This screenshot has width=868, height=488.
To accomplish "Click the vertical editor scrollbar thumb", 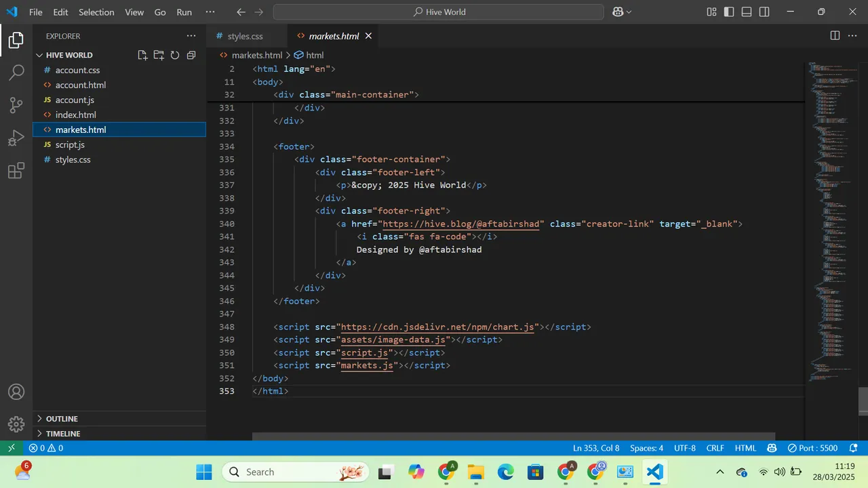I will click(863, 401).
